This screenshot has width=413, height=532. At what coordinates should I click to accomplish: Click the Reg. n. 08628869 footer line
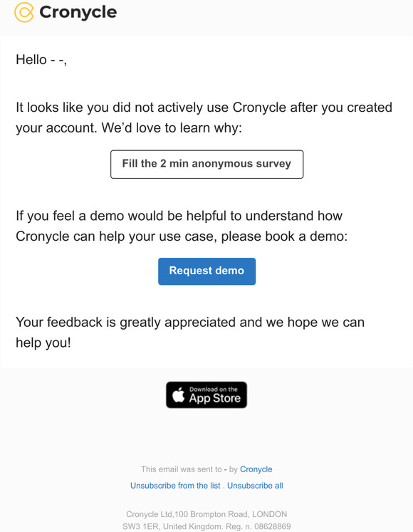(x=206, y=526)
